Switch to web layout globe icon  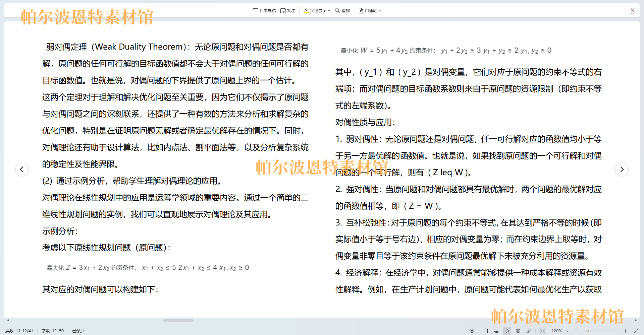518,331
